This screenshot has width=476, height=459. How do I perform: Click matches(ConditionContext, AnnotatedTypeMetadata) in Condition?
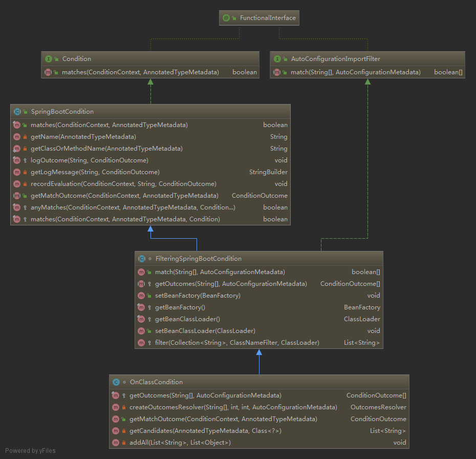pos(140,72)
